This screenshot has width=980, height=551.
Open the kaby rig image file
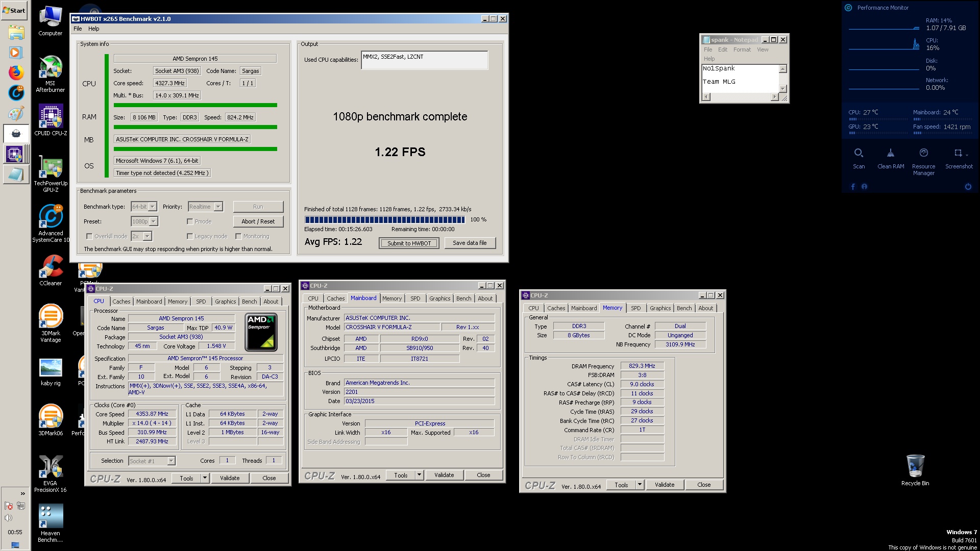click(51, 372)
